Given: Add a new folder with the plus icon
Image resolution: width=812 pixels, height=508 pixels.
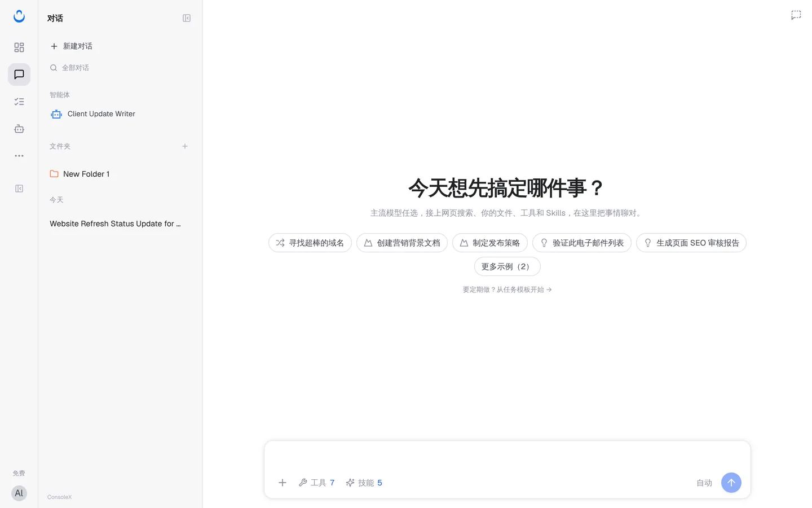Looking at the screenshot, I should (x=185, y=146).
